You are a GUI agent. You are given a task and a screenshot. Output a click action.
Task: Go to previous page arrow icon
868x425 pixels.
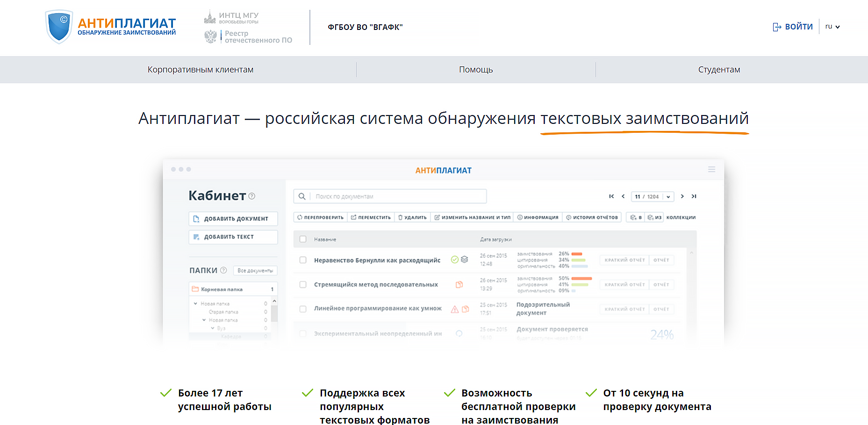[x=623, y=196]
